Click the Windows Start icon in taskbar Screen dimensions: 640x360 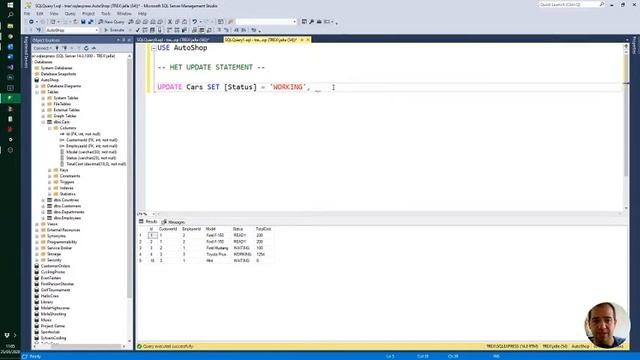click(10, 5)
